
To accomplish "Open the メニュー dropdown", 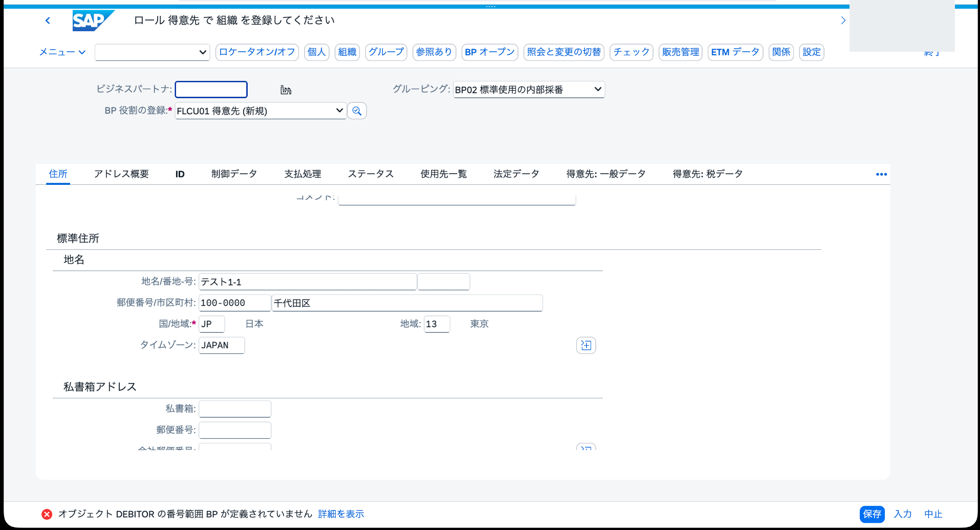I will pyautogui.click(x=62, y=52).
